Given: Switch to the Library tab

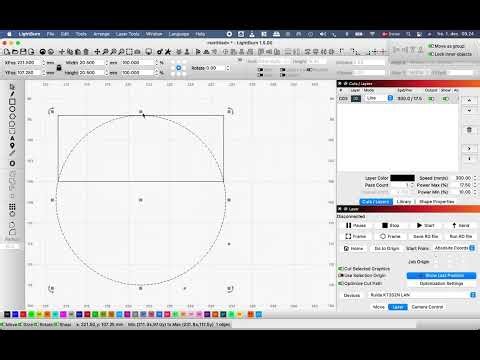Looking at the screenshot, I should pos(404,202).
